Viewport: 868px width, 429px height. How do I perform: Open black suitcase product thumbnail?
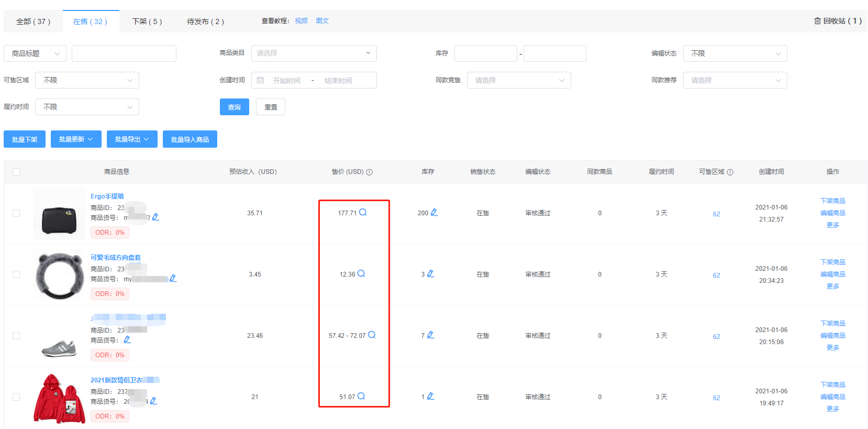[x=59, y=214]
